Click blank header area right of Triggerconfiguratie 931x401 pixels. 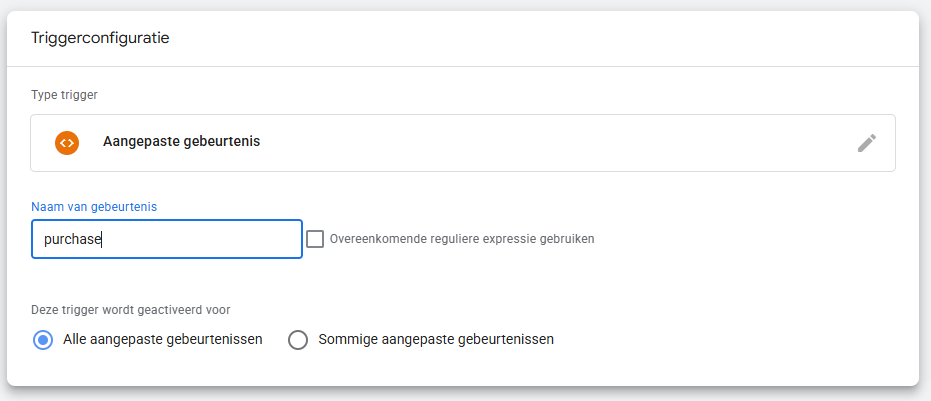click(x=550, y=38)
